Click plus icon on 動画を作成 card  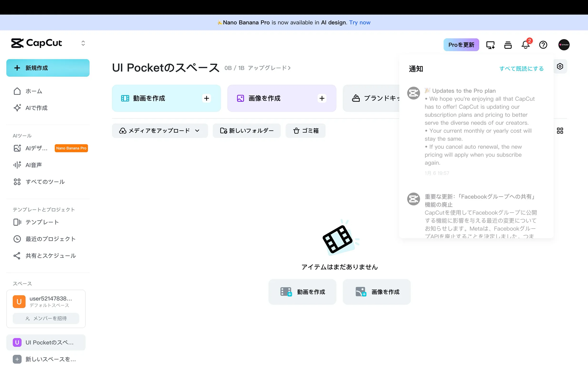pos(207,98)
